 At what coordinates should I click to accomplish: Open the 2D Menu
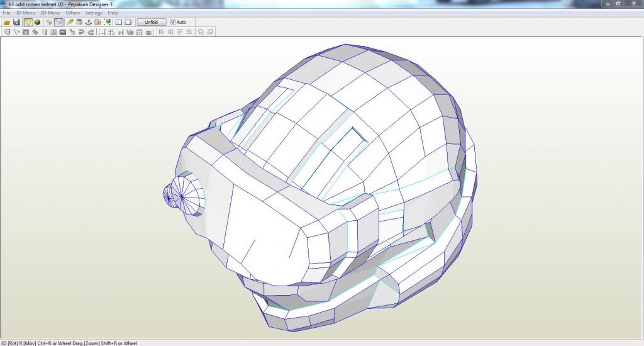click(50, 13)
